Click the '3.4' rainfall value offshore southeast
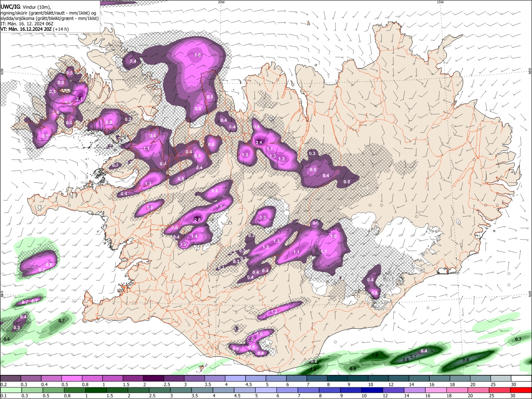 466,360
